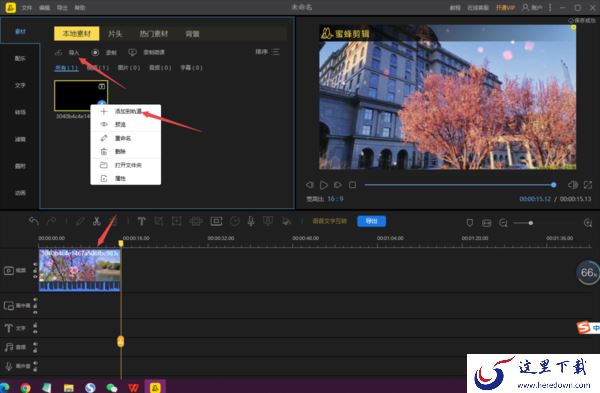Click the blue export button above timeline

(x=371, y=221)
